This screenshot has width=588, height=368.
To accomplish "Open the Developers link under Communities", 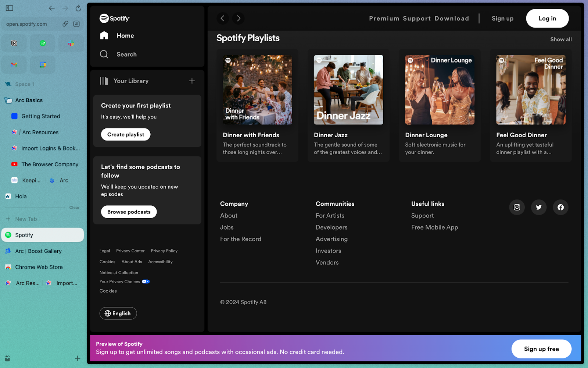I will point(331,227).
